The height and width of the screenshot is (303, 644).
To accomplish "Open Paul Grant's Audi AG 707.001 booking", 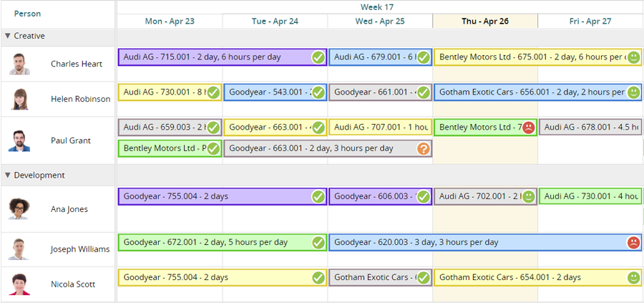I will coord(380,128).
